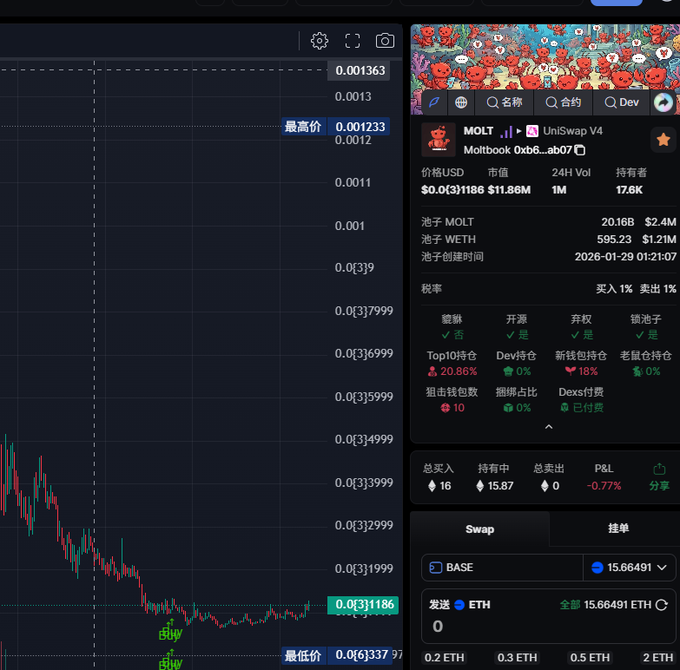Click the feather icon beside the globe
Screen dimensions: 680x670
click(x=434, y=102)
